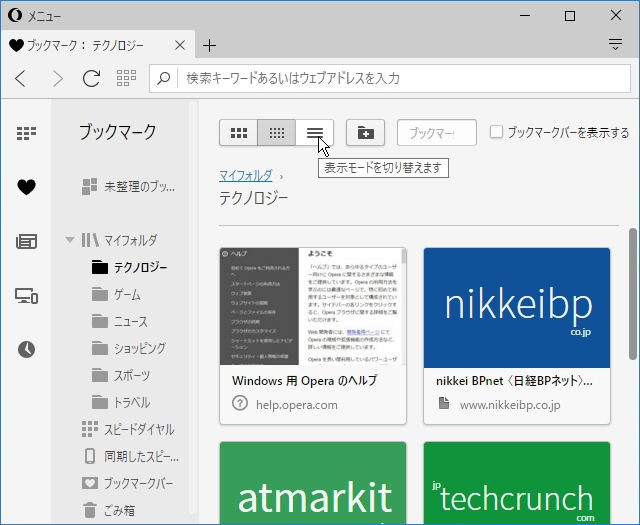Screen dimensions: 640x525
Task: Click the nikkei BPnet bookmark title
Action: 514,381
